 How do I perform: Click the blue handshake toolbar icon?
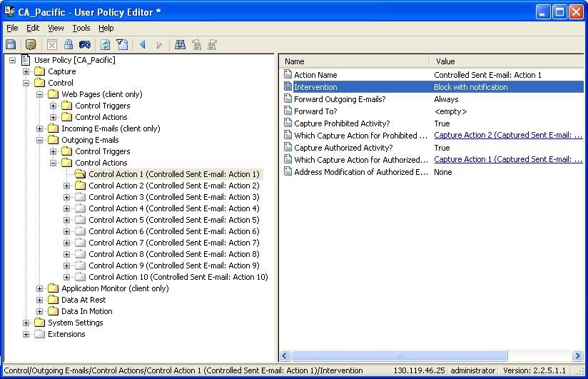pyautogui.click(x=85, y=45)
